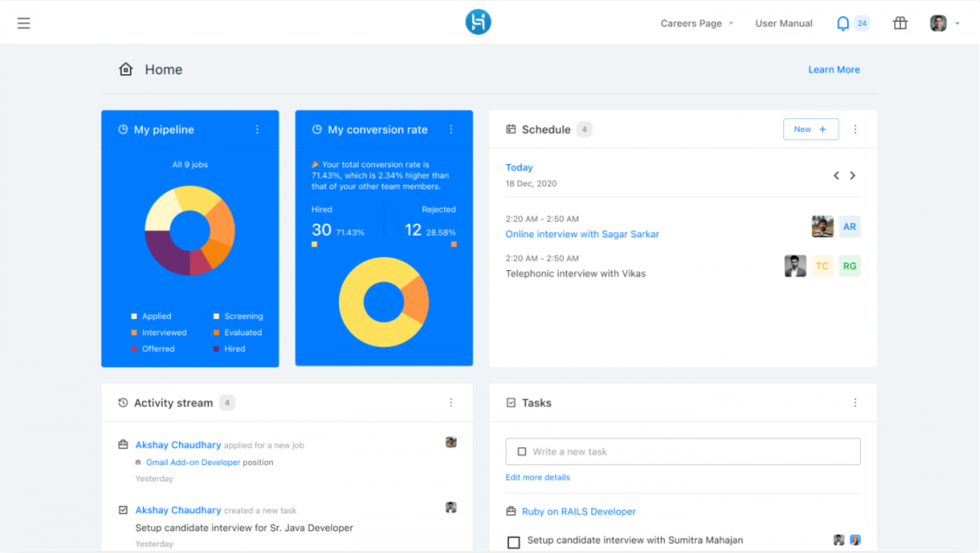Click the RG participant badge
The width and height of the screenshot is (980, 553).
click(x=850, y=266)
